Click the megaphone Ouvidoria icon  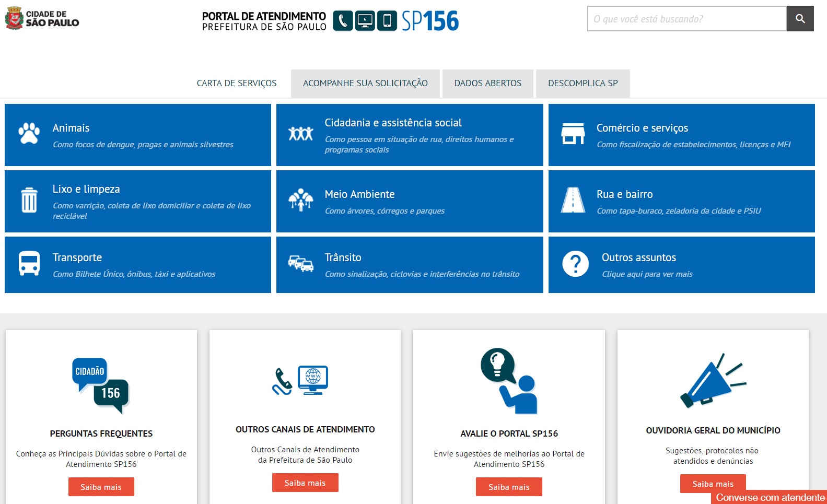pos(713,380)
